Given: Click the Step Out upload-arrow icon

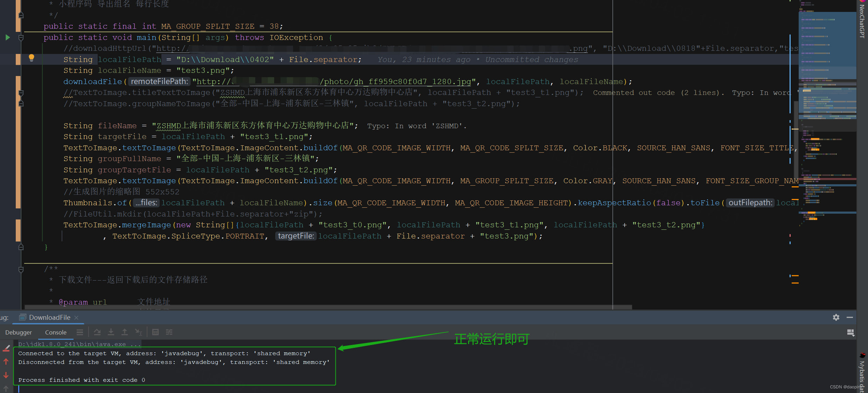Looking at the screenshot, I should pos(125,332).
